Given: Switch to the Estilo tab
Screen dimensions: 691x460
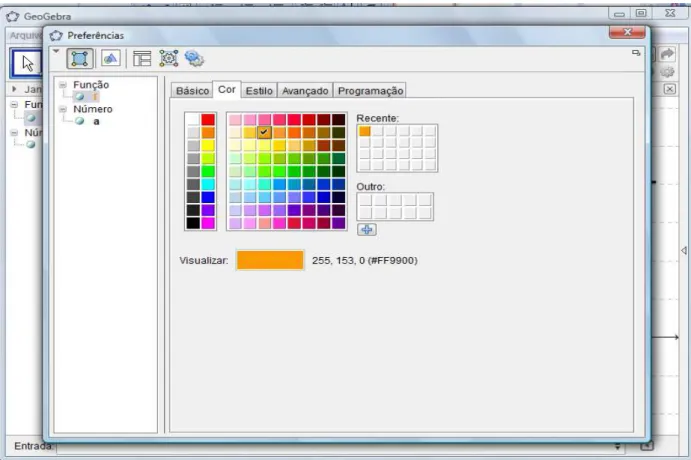Looking at the screenshot, I should click(259, 91).
